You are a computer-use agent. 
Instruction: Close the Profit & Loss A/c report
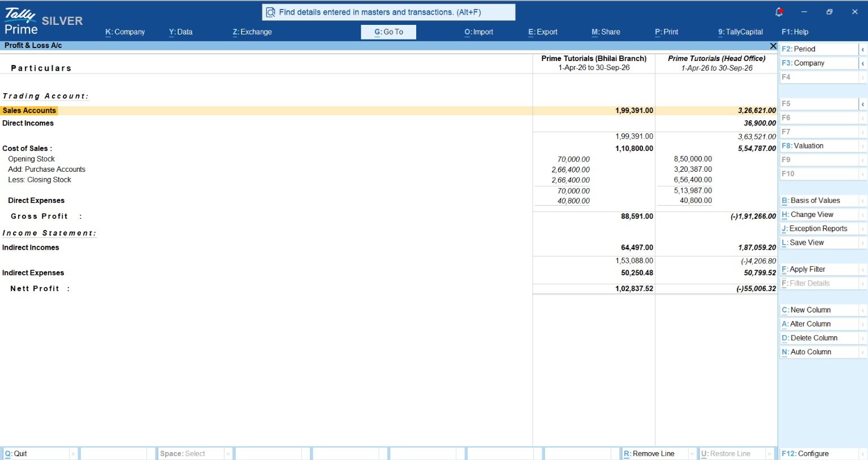click(x=773, y=46)
